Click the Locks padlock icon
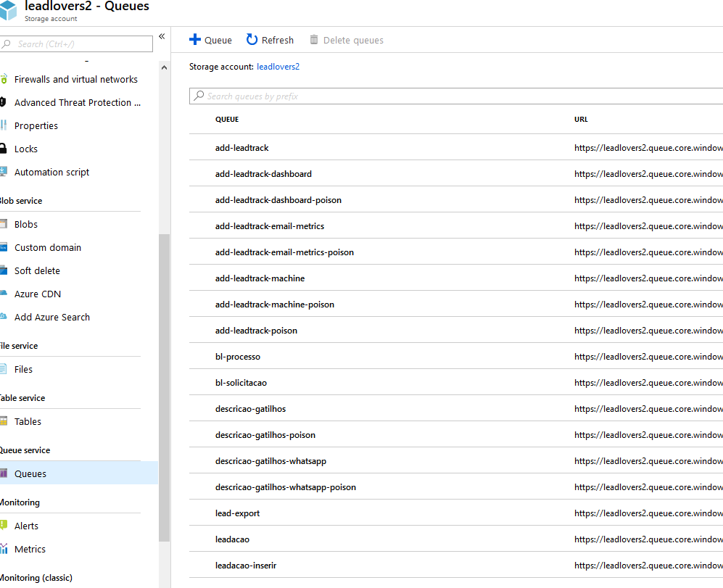This screenshot has height=588, width=723. [3, 148]
